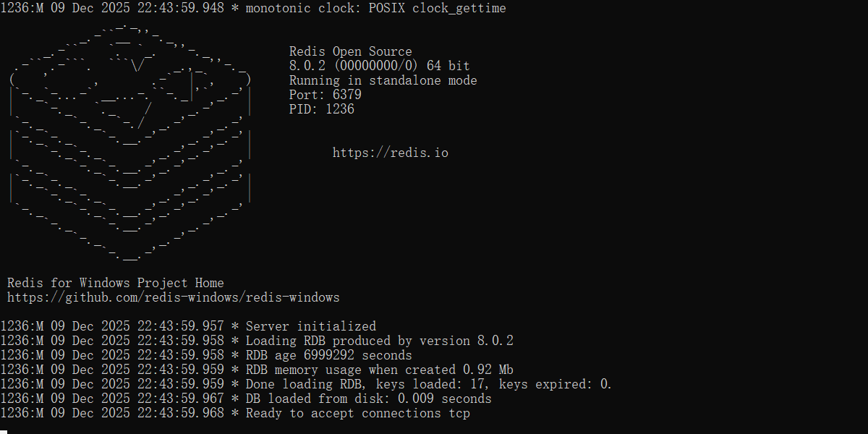Click the 'Running in standalone mode' line
Screen dimensions: 868x434
[x=383, y=80]
